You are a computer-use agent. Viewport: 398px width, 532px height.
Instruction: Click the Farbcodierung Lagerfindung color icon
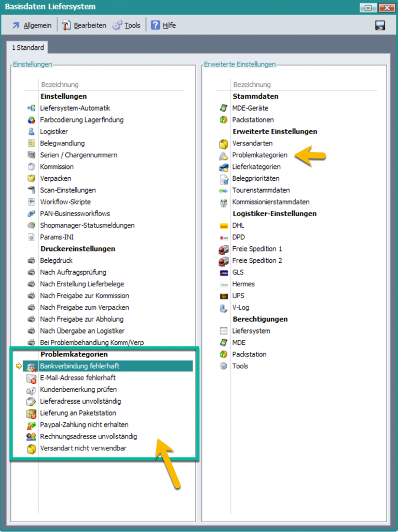[x=31, y=120]
